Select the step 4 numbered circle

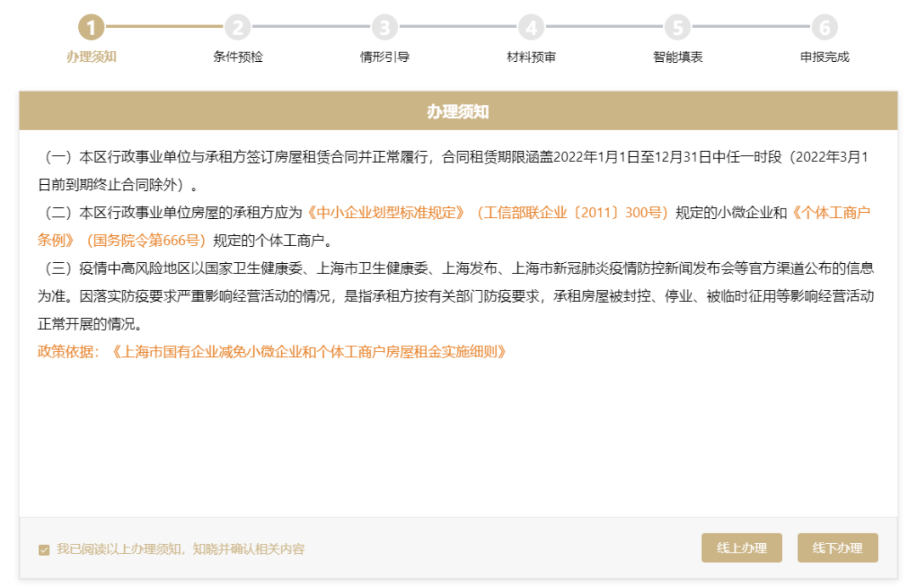pyautogui.click(x=532, y=27)
